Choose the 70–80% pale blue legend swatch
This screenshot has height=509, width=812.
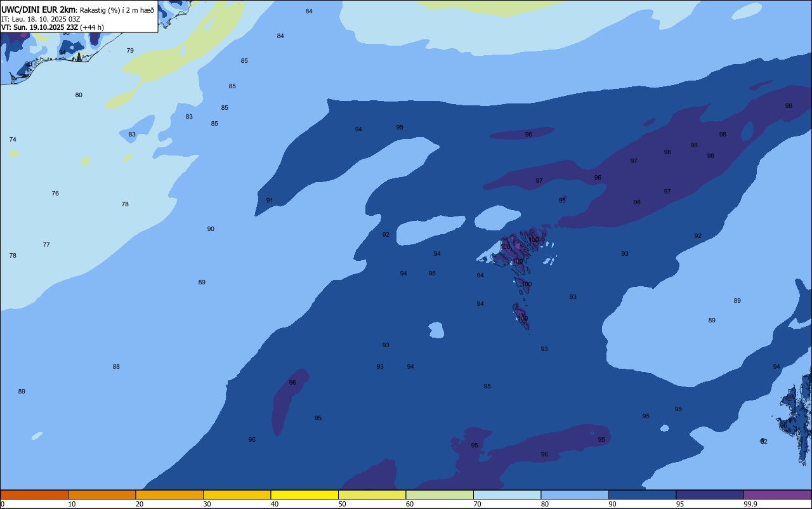pyautogui.click(x=507, y=494)
